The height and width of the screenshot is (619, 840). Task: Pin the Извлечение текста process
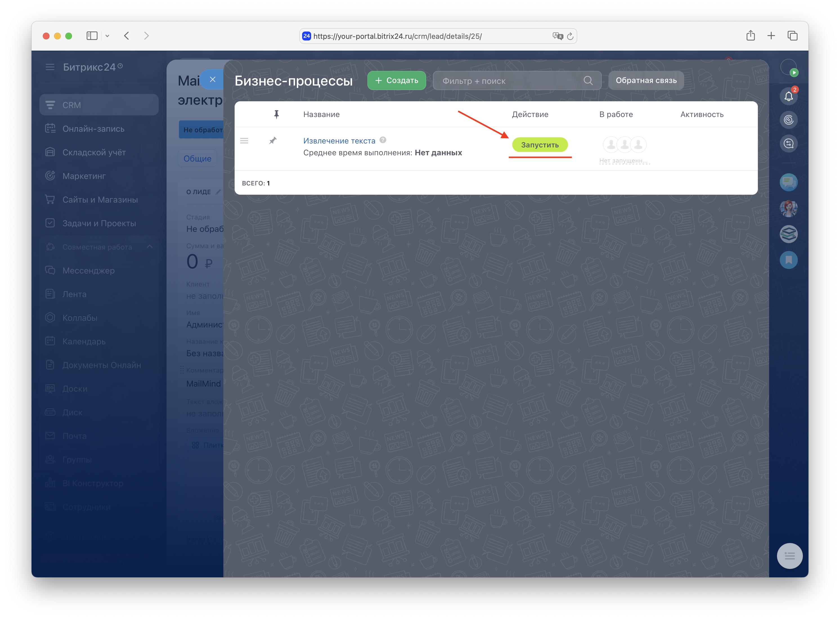(273, 140)
